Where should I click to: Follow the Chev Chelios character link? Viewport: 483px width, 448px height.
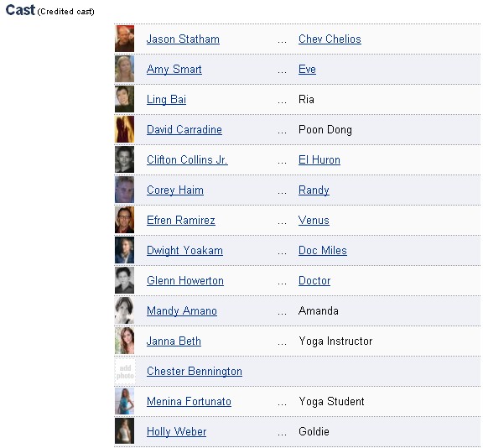pyautogui.click(x=330, y=39)
